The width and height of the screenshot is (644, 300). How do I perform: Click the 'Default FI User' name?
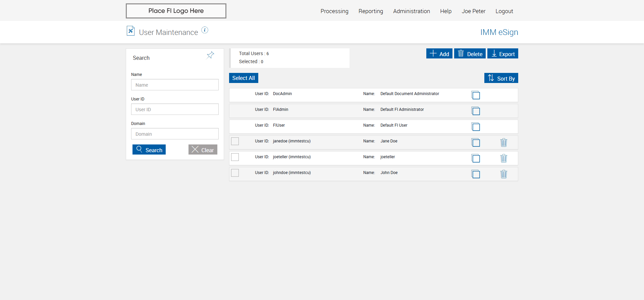point(394,125)
